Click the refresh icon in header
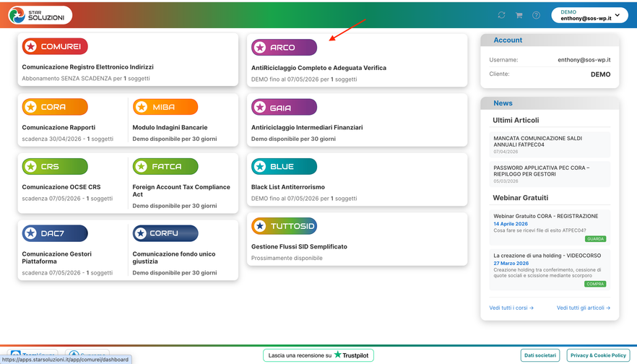Image resolution: width=637 pixels, height=364 pixels. (x=501, y=15)
